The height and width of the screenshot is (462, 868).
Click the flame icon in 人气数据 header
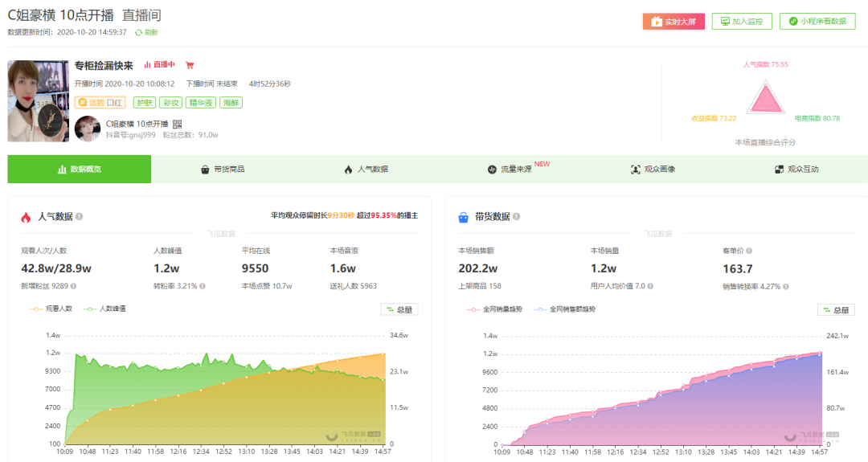pyautogui.click(x=26, y=218)
